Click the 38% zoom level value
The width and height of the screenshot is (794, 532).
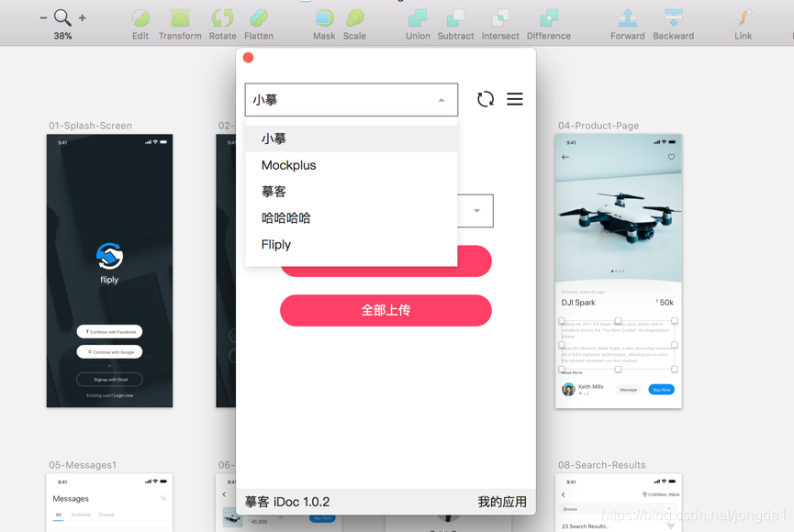click(62, 36)
